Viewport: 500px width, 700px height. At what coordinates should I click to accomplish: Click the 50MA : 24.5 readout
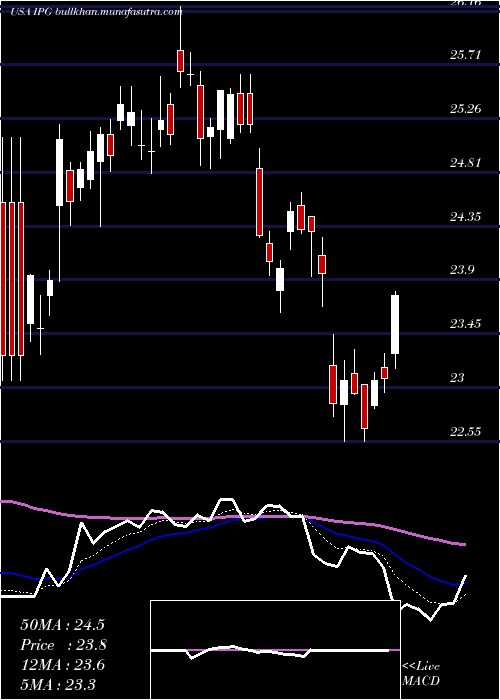pos(62,625)
